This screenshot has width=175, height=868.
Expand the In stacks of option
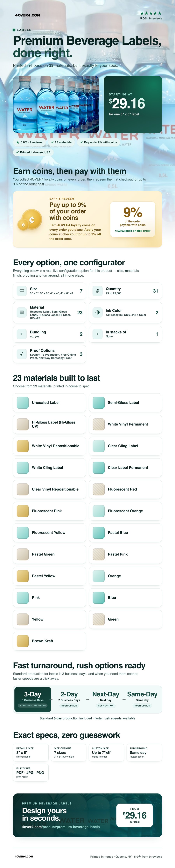[125, 334]
